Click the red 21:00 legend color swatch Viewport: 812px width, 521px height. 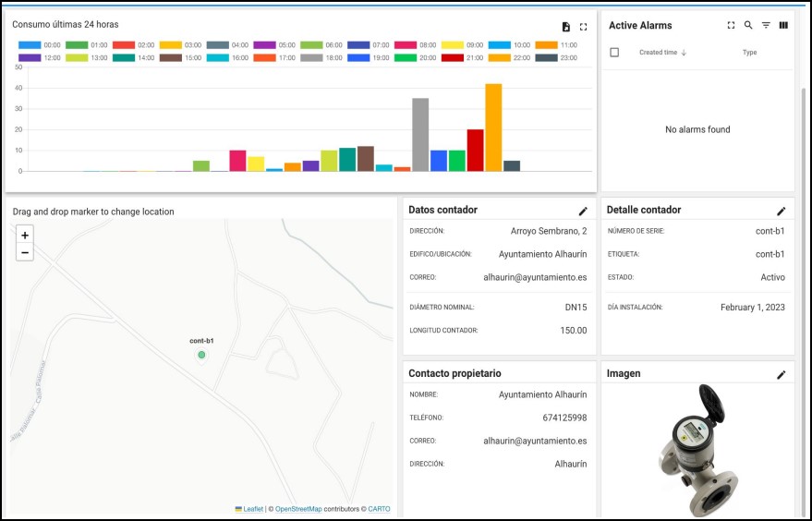(x=453, y=57)
